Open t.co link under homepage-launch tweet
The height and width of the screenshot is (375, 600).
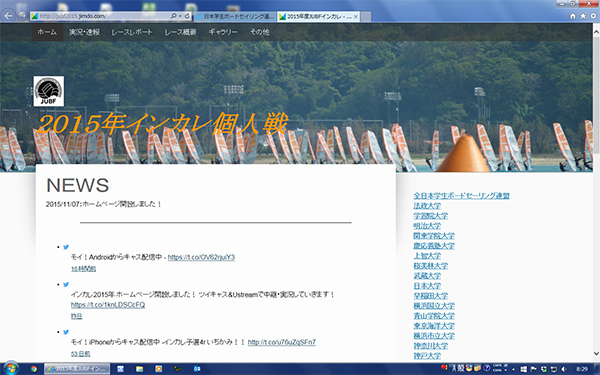click(x=108, y=305)
